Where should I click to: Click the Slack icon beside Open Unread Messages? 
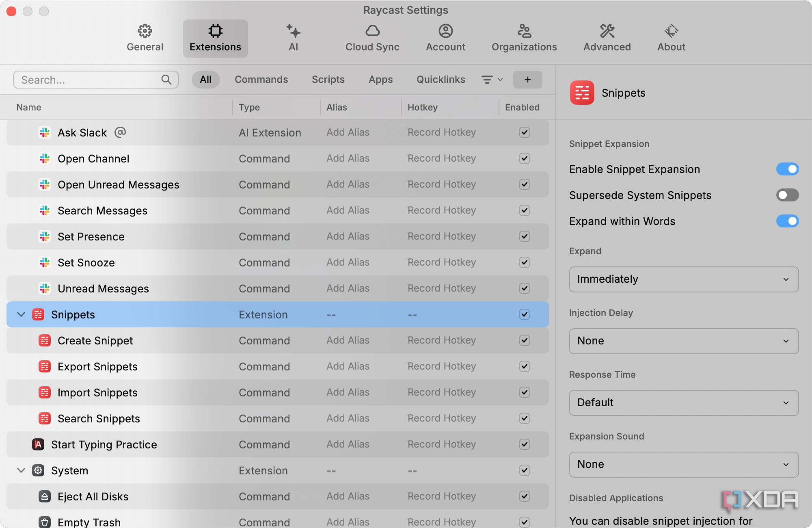point(45,184)
